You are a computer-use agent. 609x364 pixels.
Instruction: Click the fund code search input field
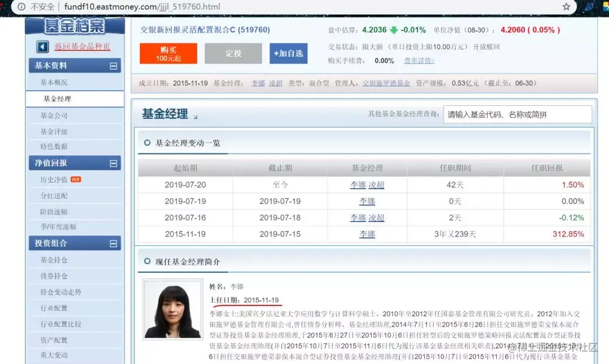coord(518,114)
